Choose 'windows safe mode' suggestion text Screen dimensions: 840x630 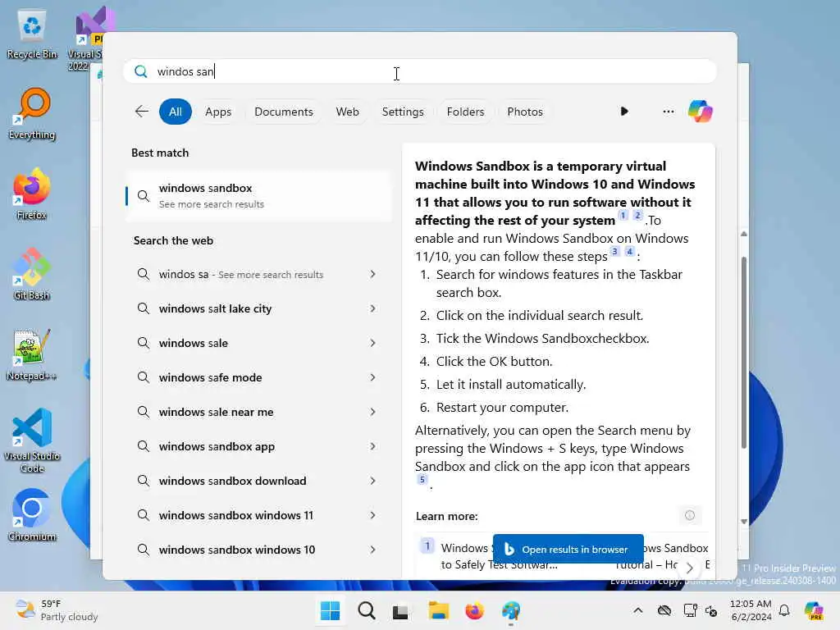[x=211, y=377]
